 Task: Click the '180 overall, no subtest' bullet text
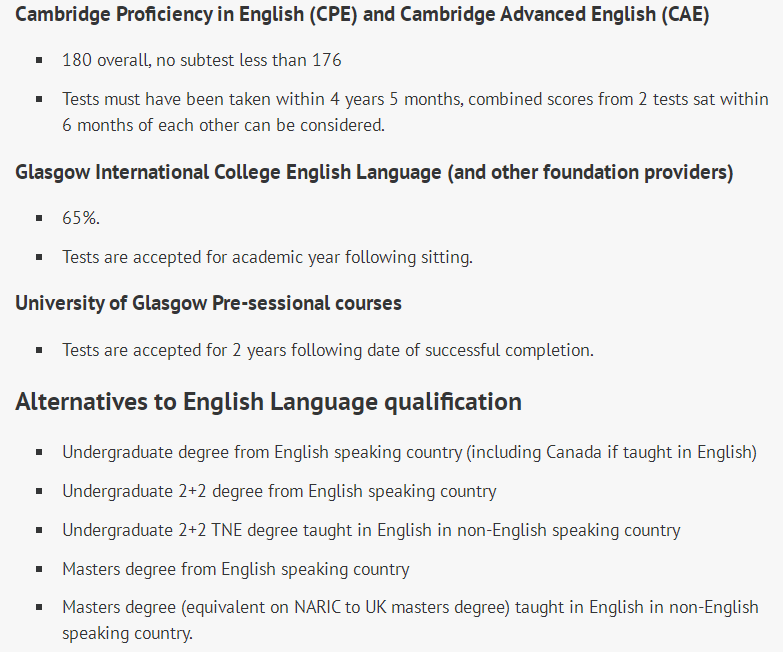[x=202, y=60]
